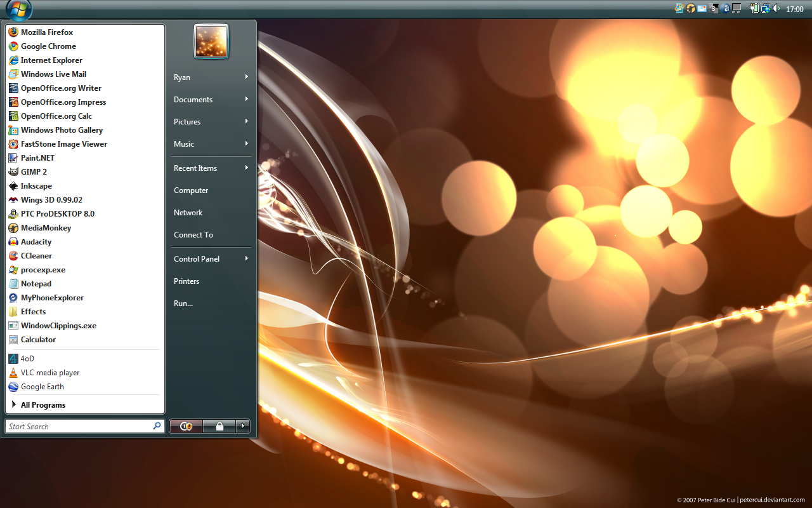Launch CCleaner
This screenshot has width=812, height=508.
click(x=85, y=256)
